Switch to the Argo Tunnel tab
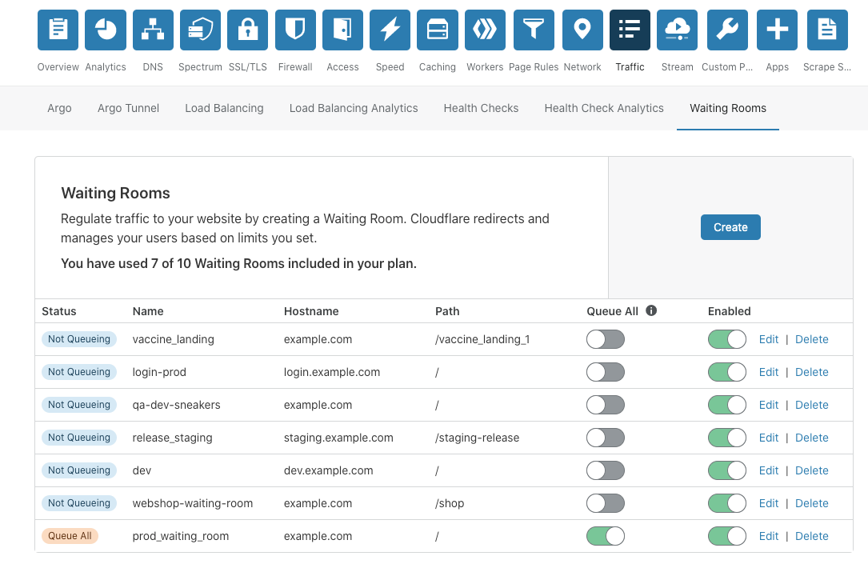This screenshot has width=868, height=588. coord(129,108)
